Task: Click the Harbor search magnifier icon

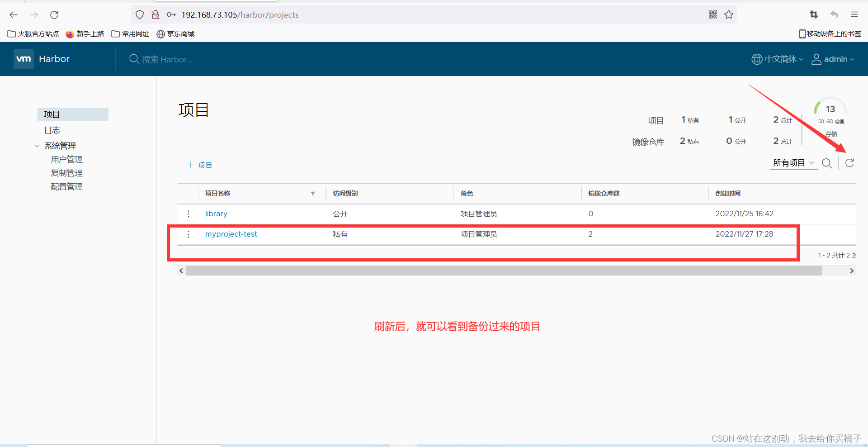Action: tap(134, 59)
